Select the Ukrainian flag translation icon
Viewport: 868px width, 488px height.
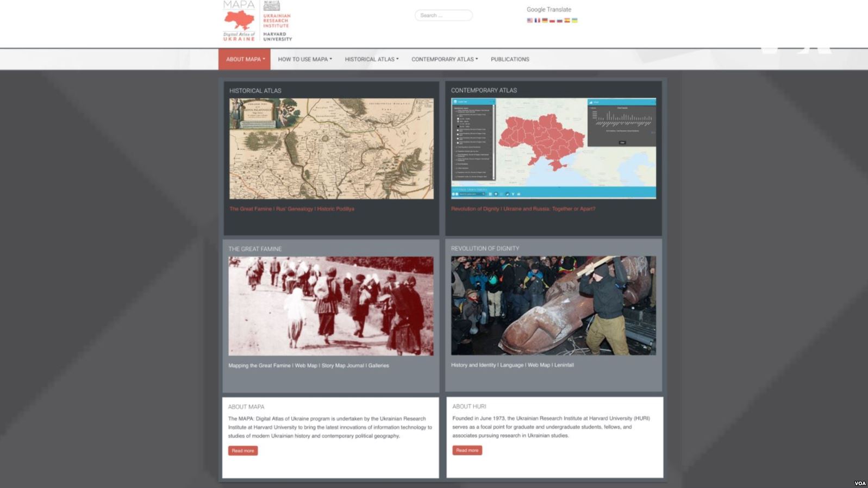click(x=574, y=21)
